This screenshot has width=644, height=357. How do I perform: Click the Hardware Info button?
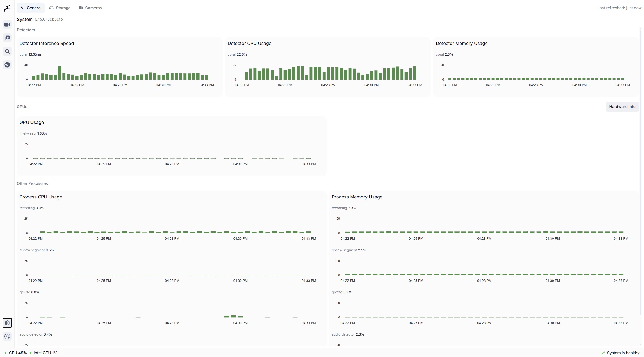point(622,107)
